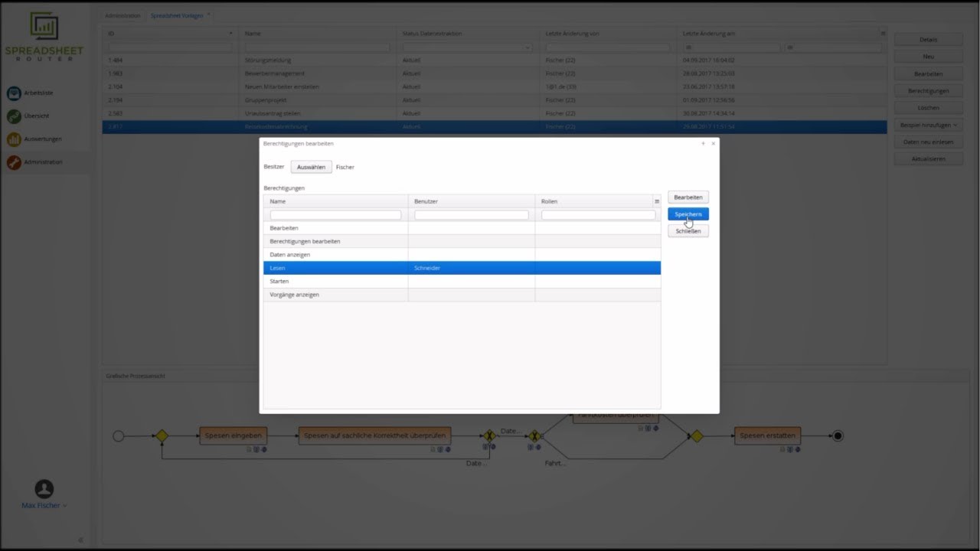Viewport: 980px width, 551px height.
Task: Switch to the Administration tab
Action: (x=122, y=15)
